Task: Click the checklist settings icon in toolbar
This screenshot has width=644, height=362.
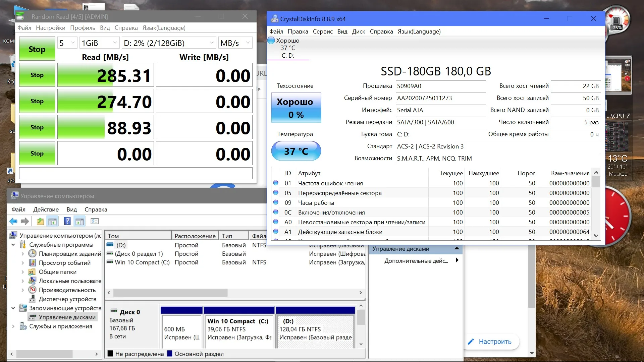Action: [x=95, y=221]
